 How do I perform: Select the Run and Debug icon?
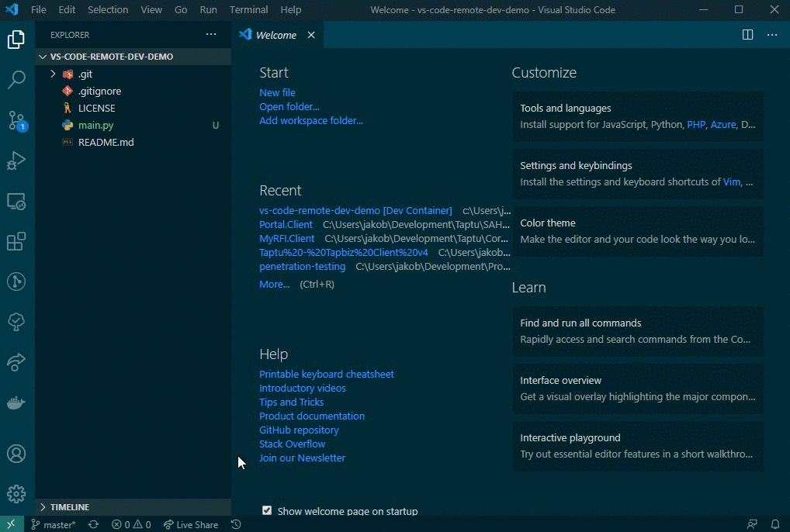tap(16, 161)
